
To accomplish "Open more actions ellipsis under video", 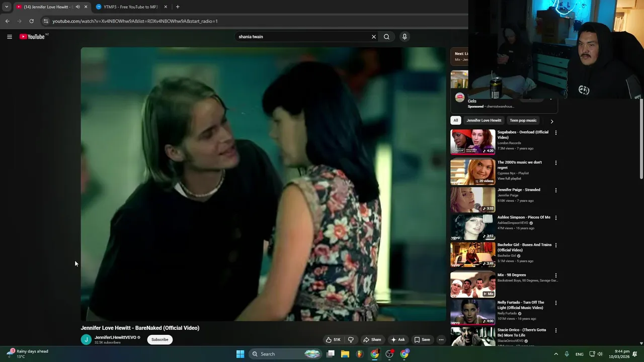I will coord(441,339).
